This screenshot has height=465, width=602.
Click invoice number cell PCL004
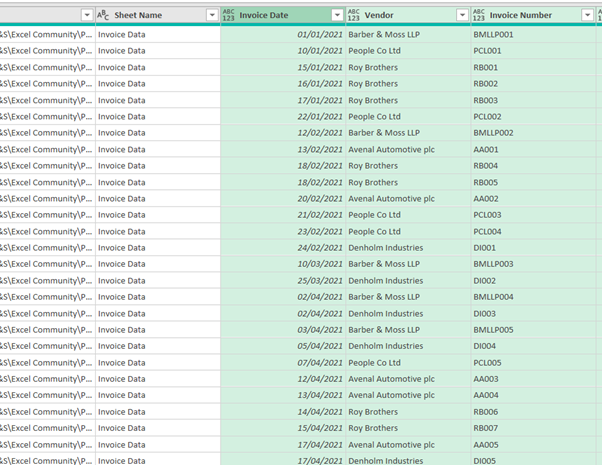click(x=533, y=232)
